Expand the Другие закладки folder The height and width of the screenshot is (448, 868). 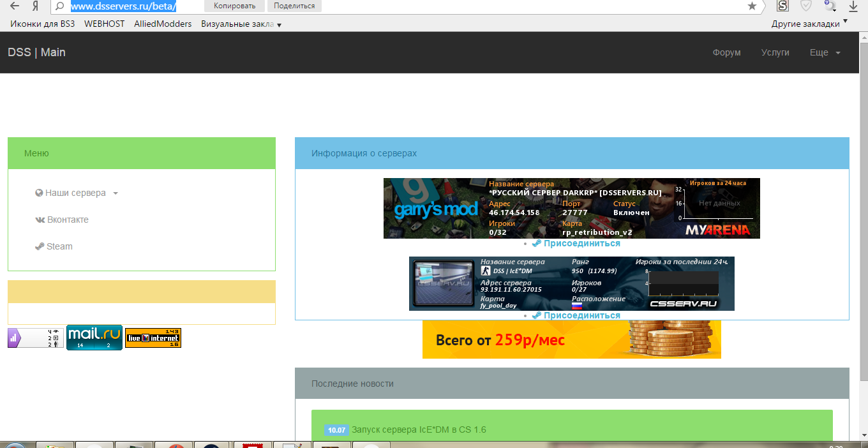click(809, 24)
